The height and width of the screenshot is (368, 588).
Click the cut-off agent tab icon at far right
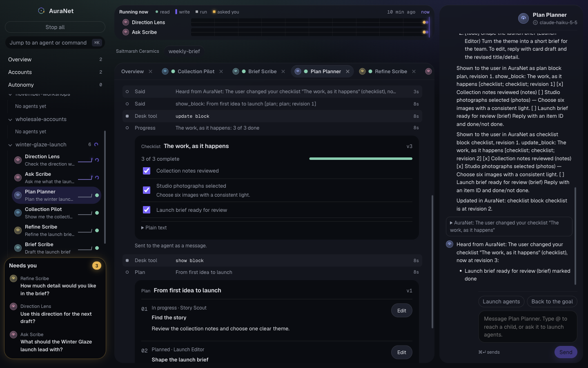pyautogui.click(x=428, y=72)
